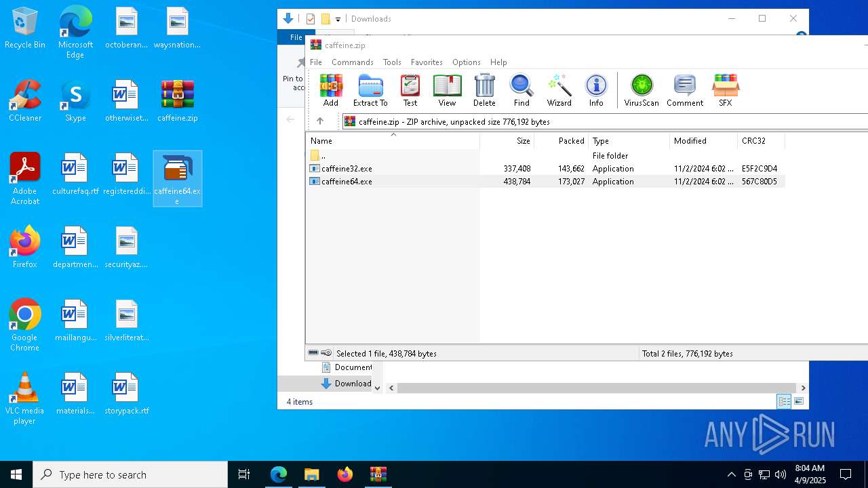This screenshot has height=488, width=868.
Task: Open taskbar clock showing 8:04 AM
Action: tap(810, 474)
